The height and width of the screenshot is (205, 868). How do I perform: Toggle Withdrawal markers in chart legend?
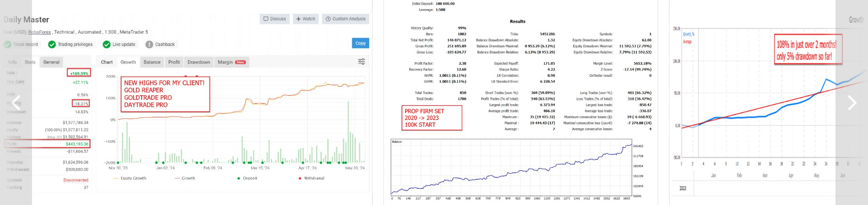(x=313, y=178)
